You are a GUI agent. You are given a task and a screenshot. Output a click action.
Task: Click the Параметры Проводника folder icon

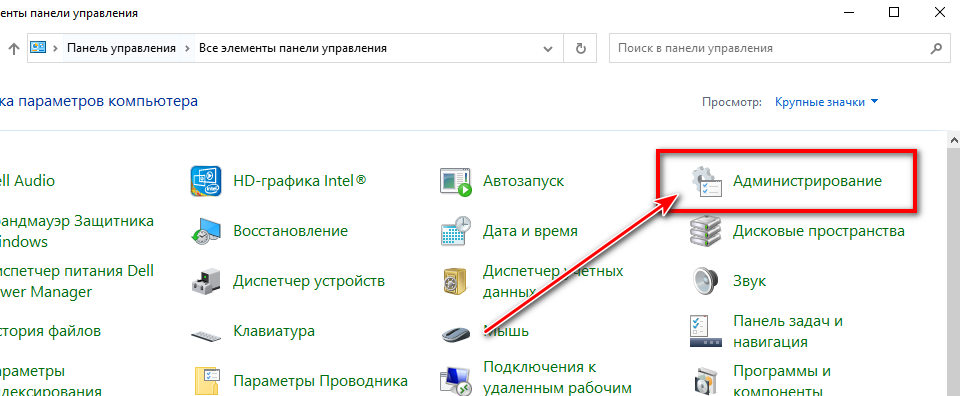(207, 381)
